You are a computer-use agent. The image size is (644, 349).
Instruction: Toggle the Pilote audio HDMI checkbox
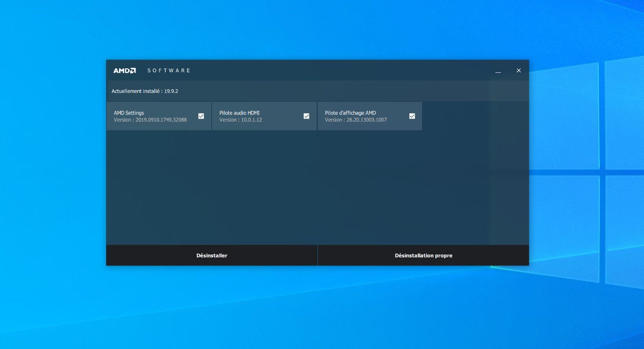point(307,116)
